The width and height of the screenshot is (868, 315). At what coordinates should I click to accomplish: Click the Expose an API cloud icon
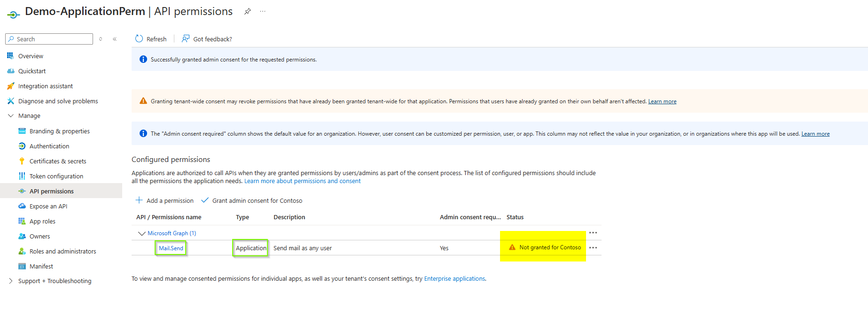[x=22, y=206]
